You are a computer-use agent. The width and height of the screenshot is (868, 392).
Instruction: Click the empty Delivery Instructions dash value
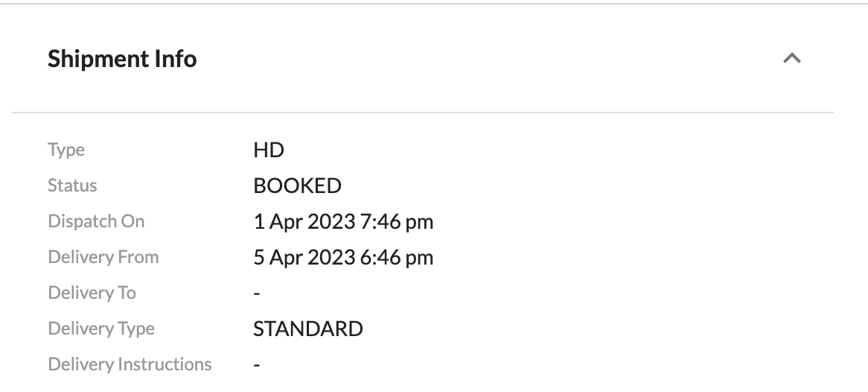coord(257,365)
